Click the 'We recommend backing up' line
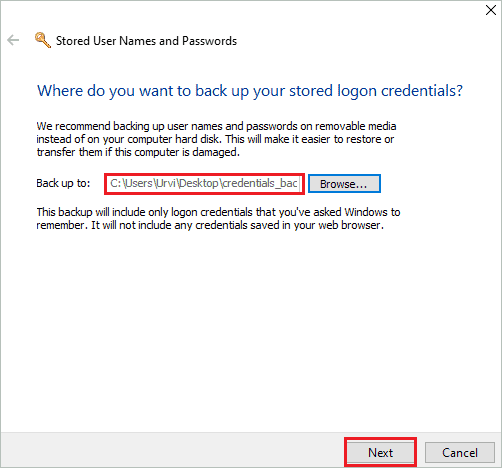 [x=216, y=126]
